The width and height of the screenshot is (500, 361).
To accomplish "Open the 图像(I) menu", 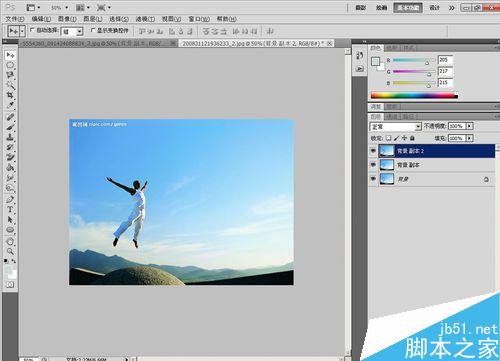I will [67, 19].
